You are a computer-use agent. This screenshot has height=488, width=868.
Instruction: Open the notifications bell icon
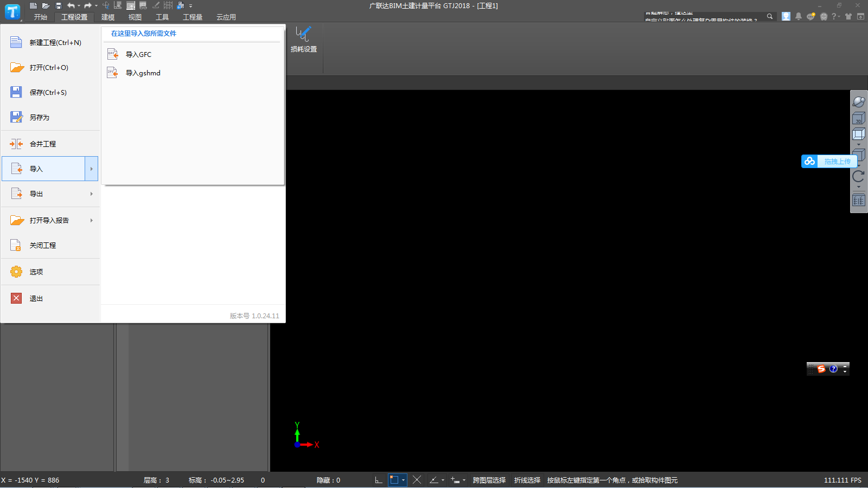799,16
